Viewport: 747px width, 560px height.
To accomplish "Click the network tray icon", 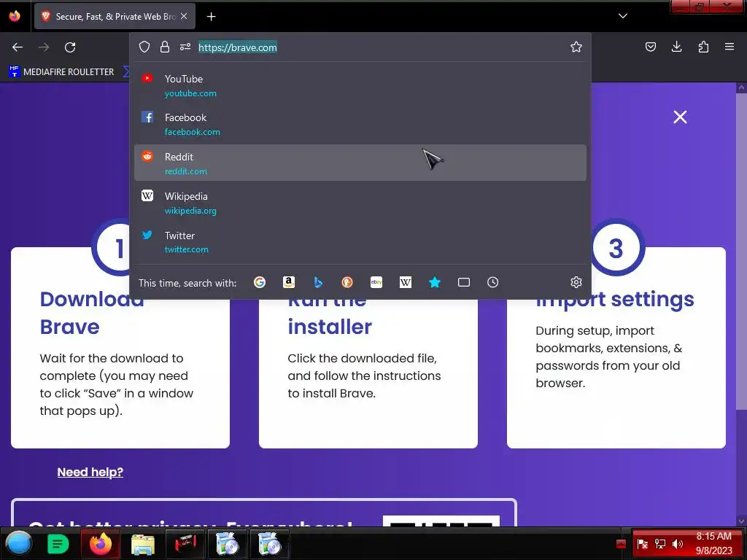I will [x=659, y=544].
